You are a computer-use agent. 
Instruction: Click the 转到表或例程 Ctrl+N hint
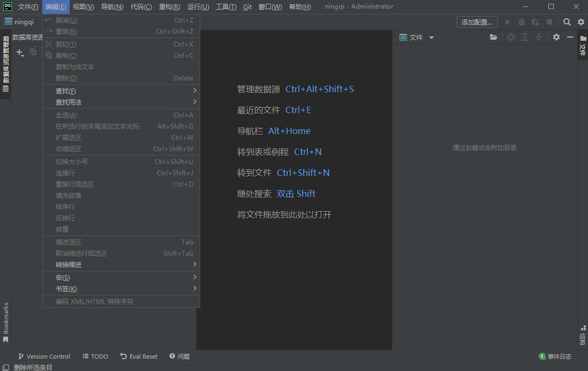[280, 152]
